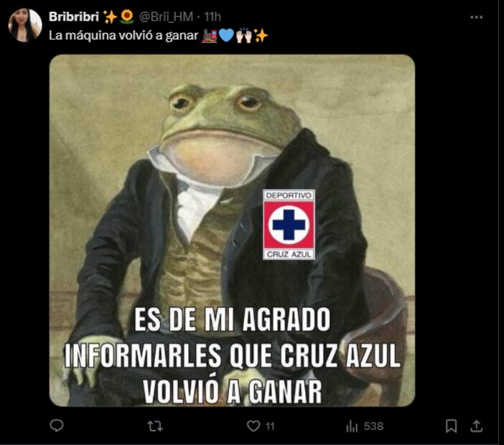Image resolution: width=504 pixels, height=445 pixels.
Task: Click the sunflower emoji beside the name
Action: (127, 17)
